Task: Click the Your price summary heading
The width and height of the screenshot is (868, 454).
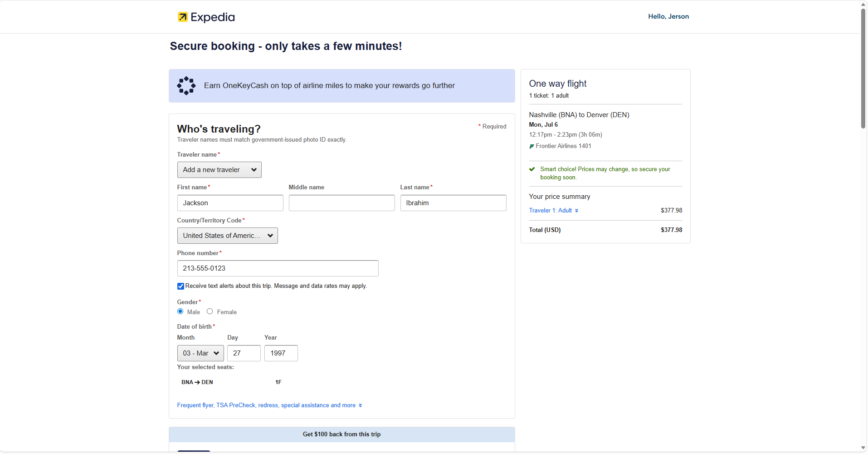Action: 560,197
